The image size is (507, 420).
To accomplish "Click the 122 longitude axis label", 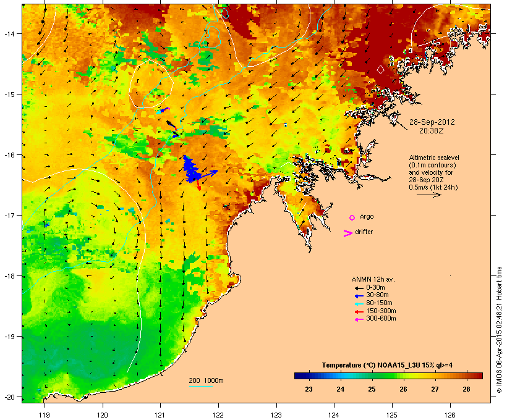I will click(x=218, y=415).
